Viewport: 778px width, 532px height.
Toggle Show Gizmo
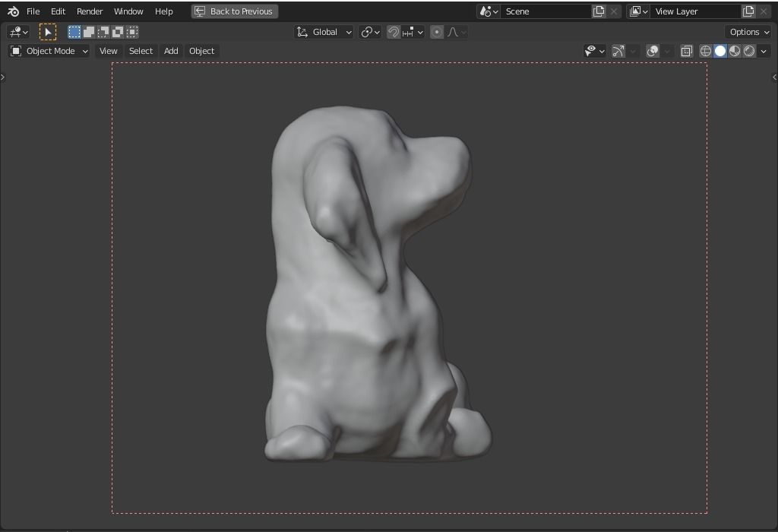[x=618, y=51]
